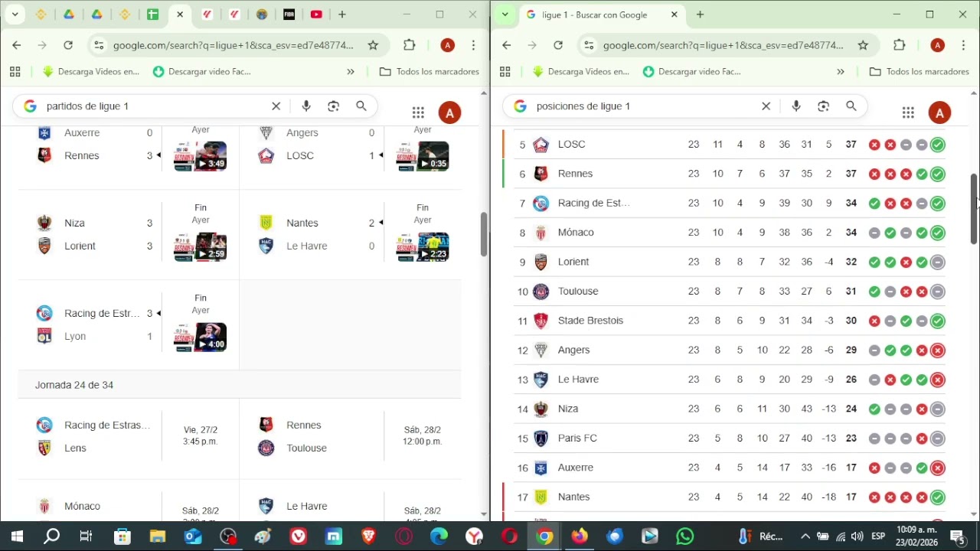980x551 pixels.
Task: Start voice search in right Google search
Action: 796,106
